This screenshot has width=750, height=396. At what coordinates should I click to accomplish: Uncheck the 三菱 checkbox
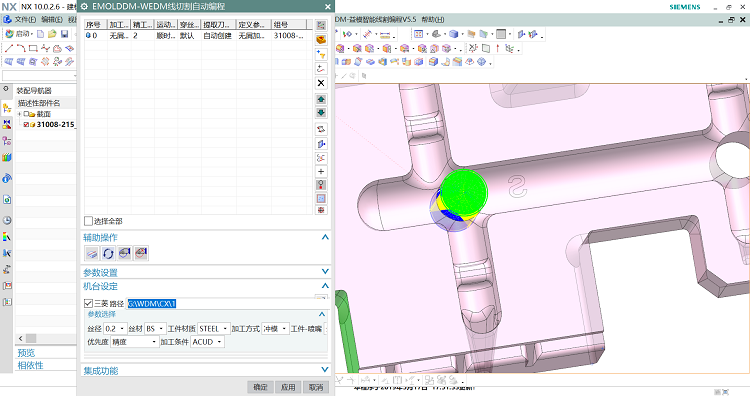(x=88, y=303)
